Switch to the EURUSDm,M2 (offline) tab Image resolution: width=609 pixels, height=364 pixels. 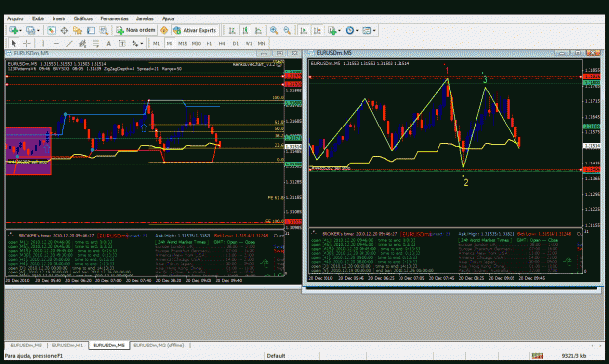point(159,346)
